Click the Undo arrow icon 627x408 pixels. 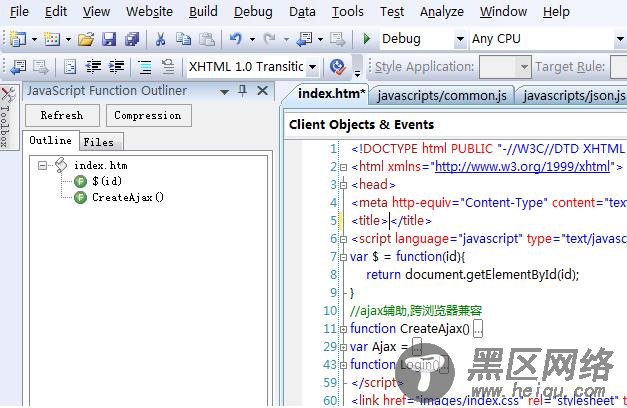[236, 39]
